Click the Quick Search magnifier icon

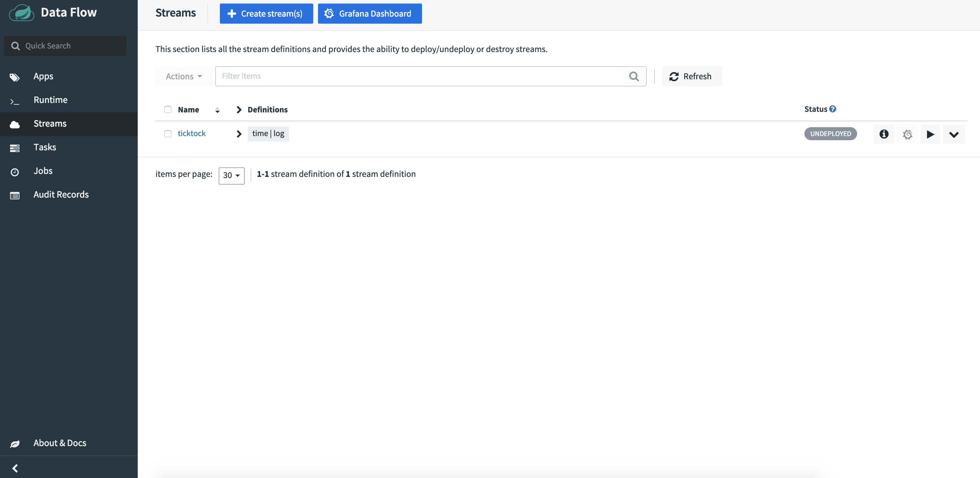point(15,46)
